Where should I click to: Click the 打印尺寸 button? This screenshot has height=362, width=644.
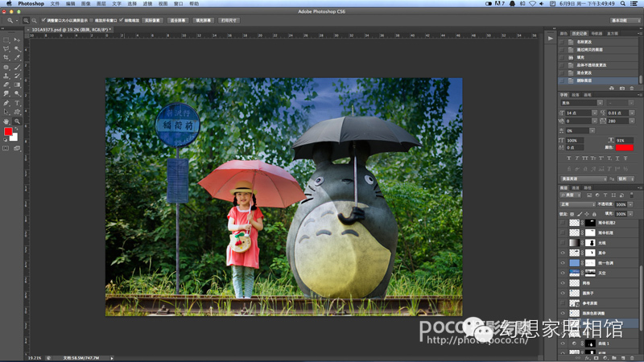(229, 20)
